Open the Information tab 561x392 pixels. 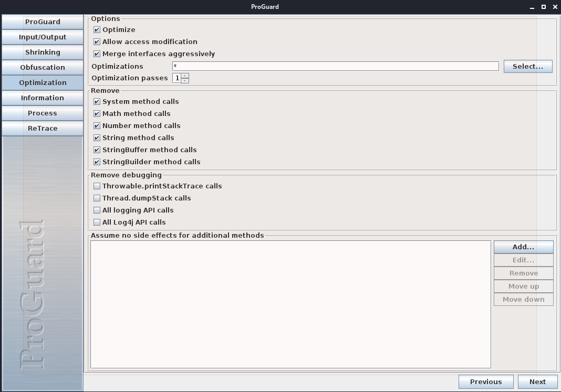pyautogui.click(x=43, y=98)
